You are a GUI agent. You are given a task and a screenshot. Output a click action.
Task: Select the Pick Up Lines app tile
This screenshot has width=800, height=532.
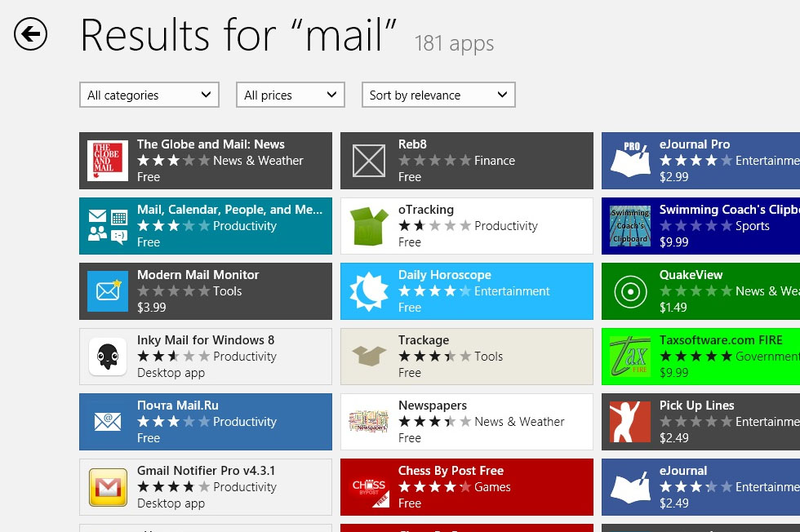(x=700, y=422)
